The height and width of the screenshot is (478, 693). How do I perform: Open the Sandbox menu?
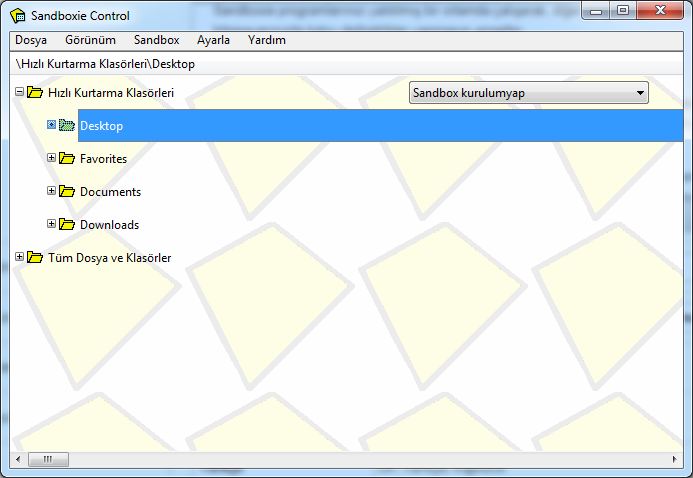pos(156,40)
